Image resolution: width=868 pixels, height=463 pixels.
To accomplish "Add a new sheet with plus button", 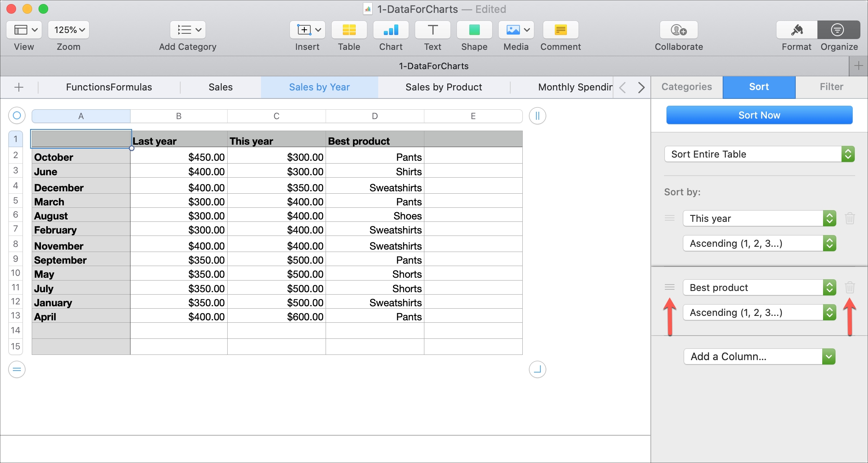I will pyautogui.click(x=19, y=87).
